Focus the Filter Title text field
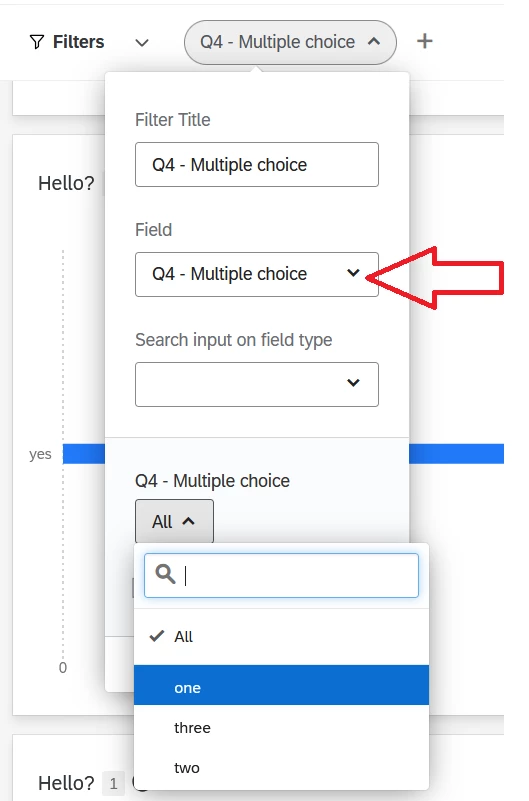The height and width of the screenshot is (801, 529). [257, 164]
